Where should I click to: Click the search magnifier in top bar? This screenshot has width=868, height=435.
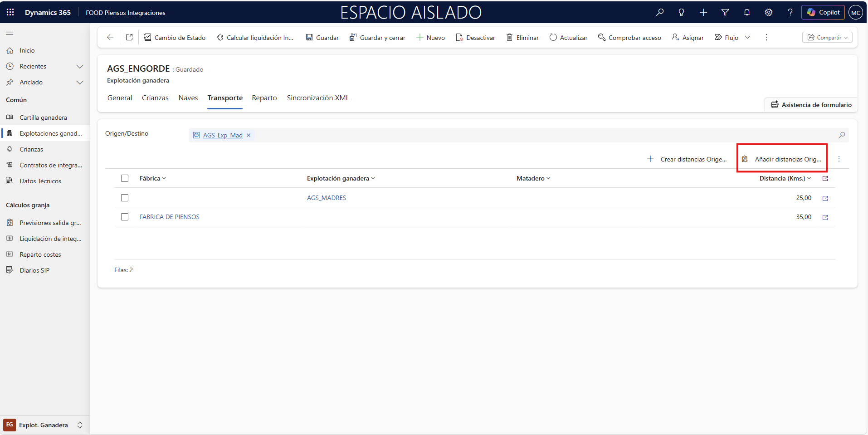(x=660, y=12)
